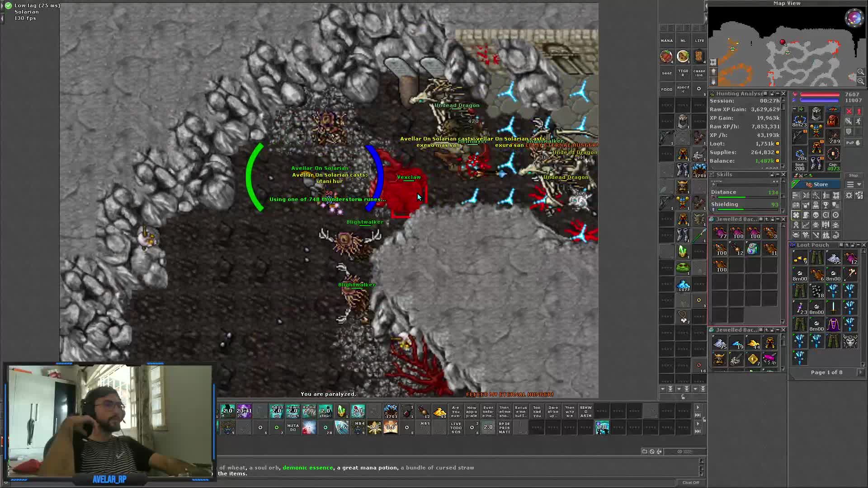The width and height of the screenshot is (868, 488).
Task: Zoom in the minimap
Action: pyautogui.click(x=861, y=81)
